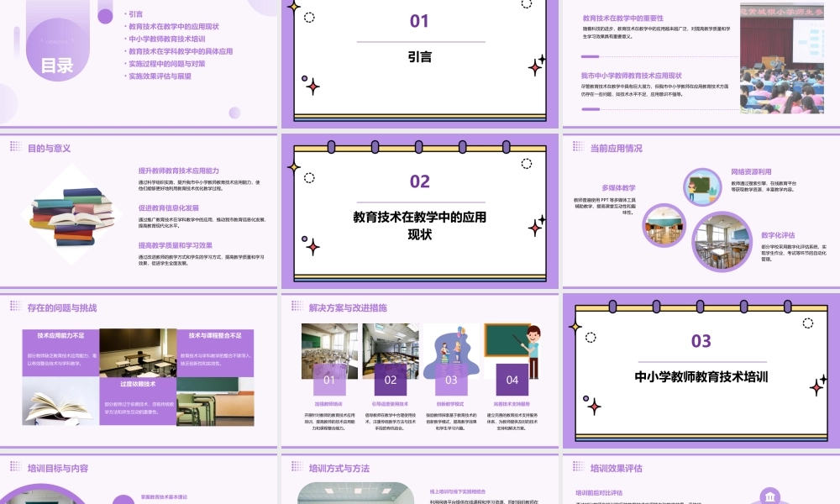Click the '数字化评估' heading
Viewport: 840px width, 504px height.
pyautogui.click(x=778, y=235)
